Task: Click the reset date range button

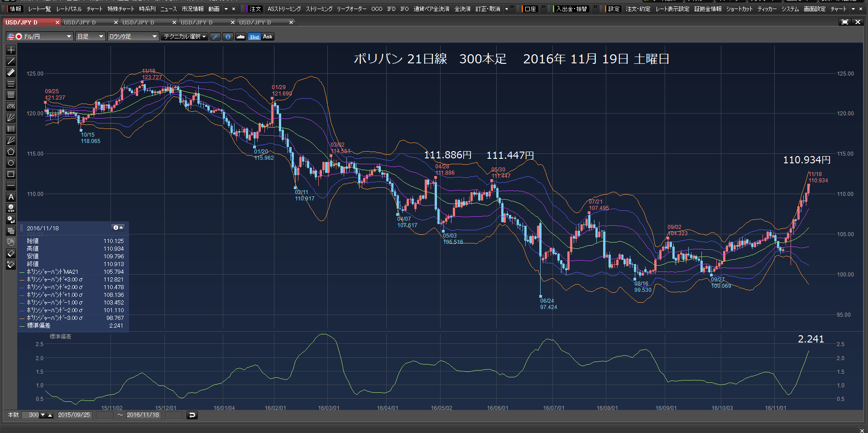Action: pos(192,415)
